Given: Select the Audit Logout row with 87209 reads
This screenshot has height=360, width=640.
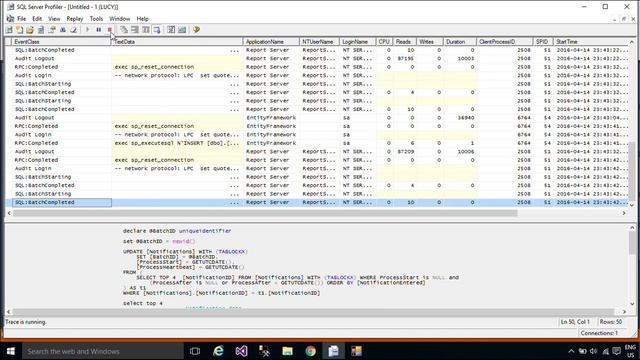Looking at the screenshot, I should (x=317, y=151).
